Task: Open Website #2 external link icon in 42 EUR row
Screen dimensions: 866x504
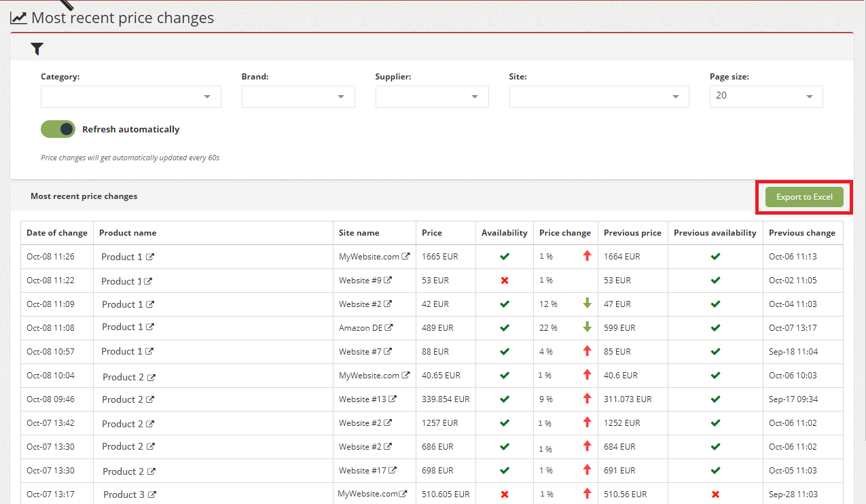Action: tap(388, 304)
